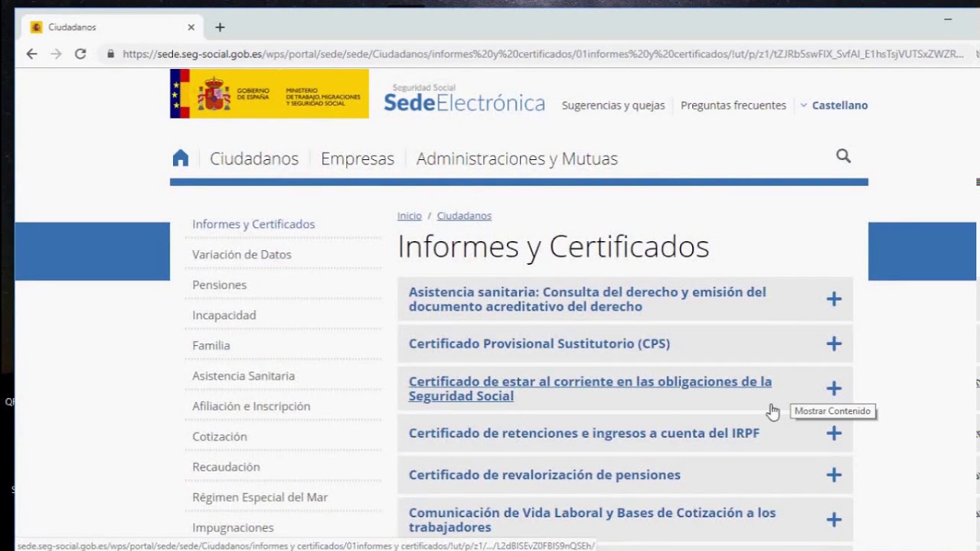Open the search magnifier icon
The height and width of the screenshot is (551, 980).
(x=843, y=156)
